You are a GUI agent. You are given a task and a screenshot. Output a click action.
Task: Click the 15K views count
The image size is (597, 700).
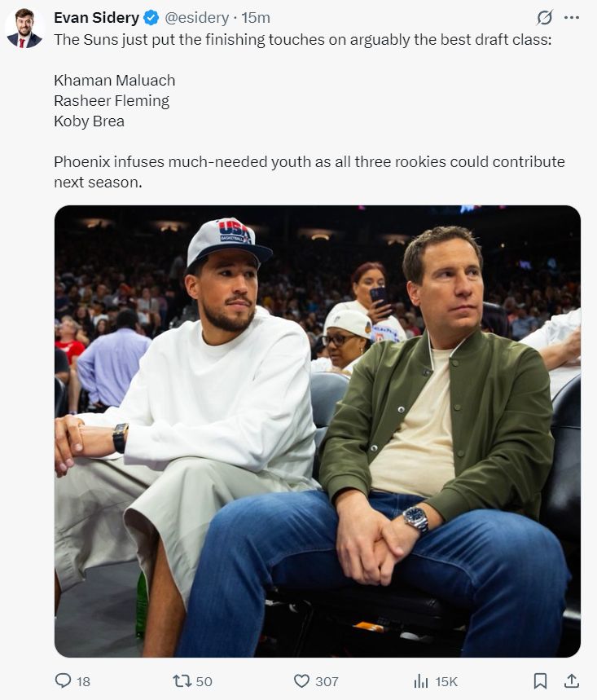446,681
